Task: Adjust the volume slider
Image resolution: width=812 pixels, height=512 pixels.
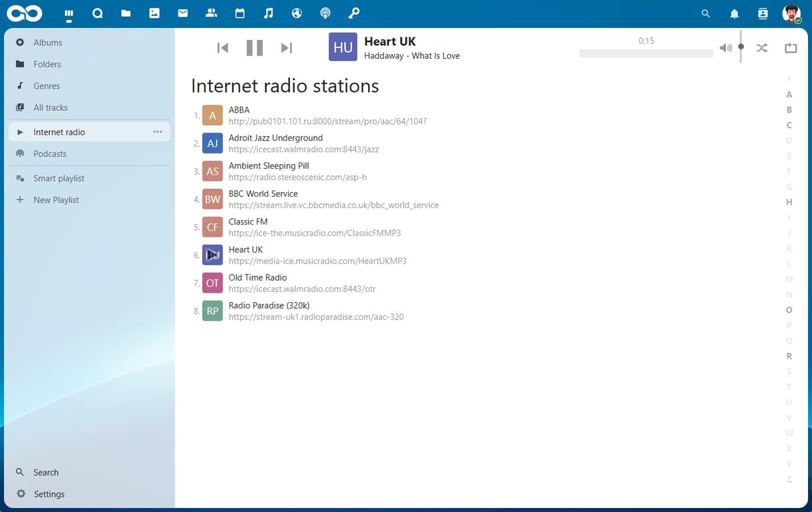Action: coord(741,47)
